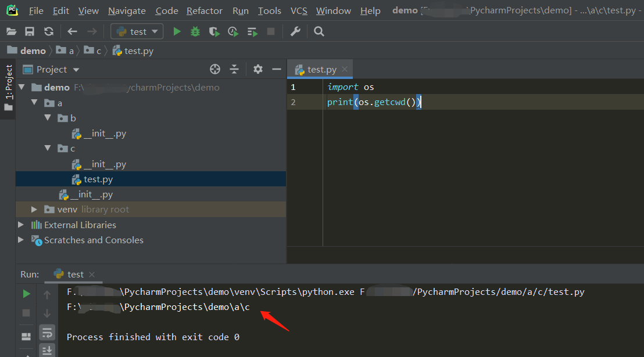Open Project panel gear options
Screen dimensions: 644x357
[x=258, y=69]
